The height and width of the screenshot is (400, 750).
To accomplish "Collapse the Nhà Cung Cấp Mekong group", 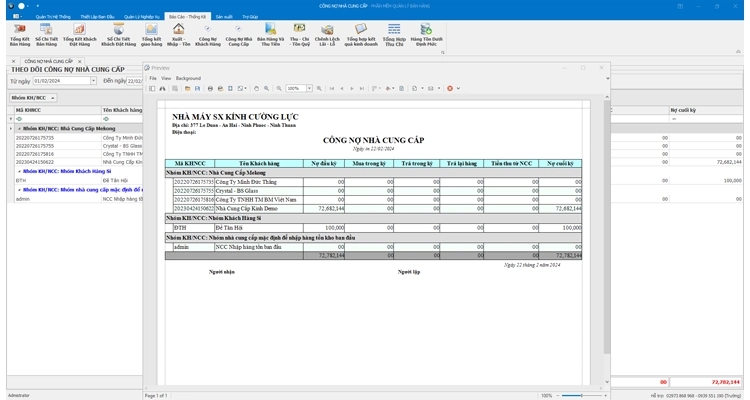I will (19, 128).
